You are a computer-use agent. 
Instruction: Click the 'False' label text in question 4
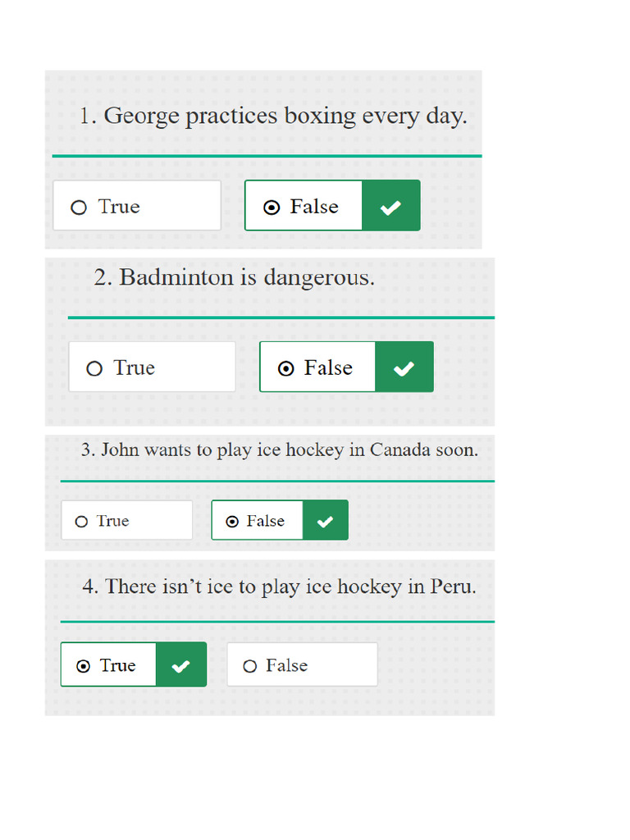click(286, 665)
